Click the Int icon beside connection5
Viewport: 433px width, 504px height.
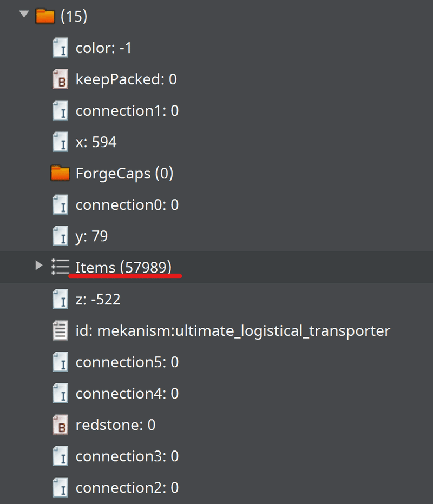click(60, 361)
